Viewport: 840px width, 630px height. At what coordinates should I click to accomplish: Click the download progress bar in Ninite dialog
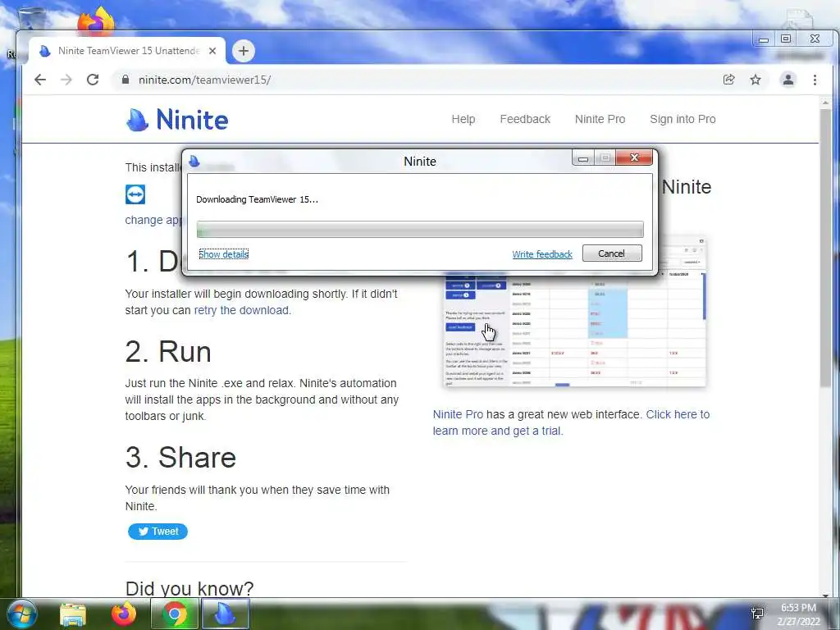tap(420, 230)
